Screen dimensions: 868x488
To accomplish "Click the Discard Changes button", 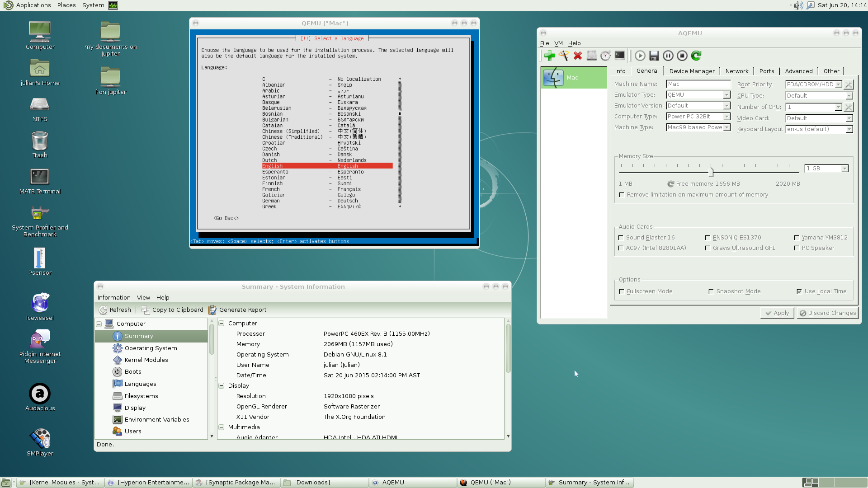I will [x=827, y=313].
